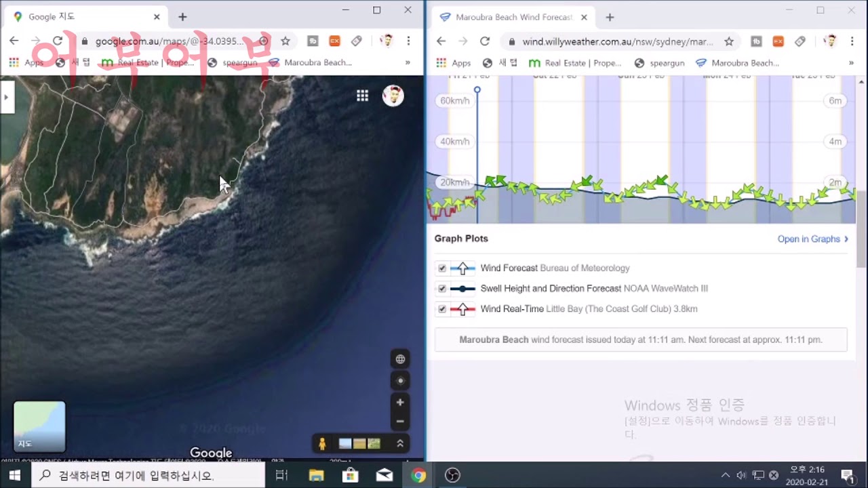Switch to globe view on map
Image resolution: width=868 pixels, height=488 pixels.
400,359
